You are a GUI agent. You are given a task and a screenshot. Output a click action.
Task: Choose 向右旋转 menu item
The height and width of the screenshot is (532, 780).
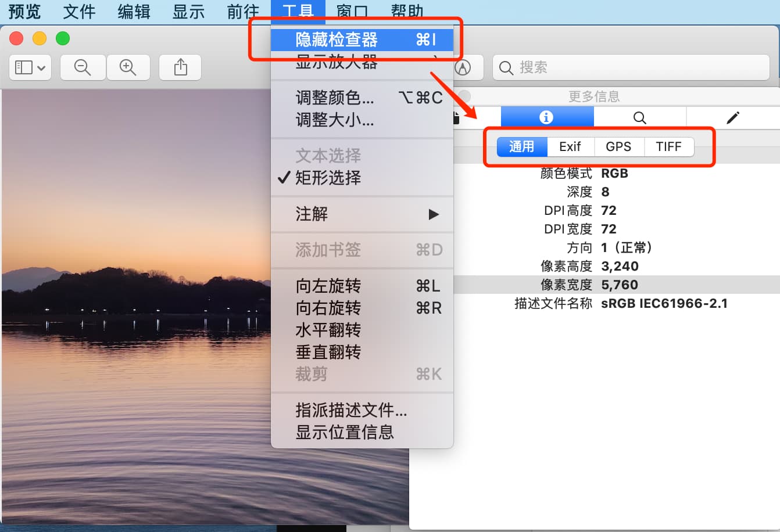pyautogui.click(x=362, y=308)
